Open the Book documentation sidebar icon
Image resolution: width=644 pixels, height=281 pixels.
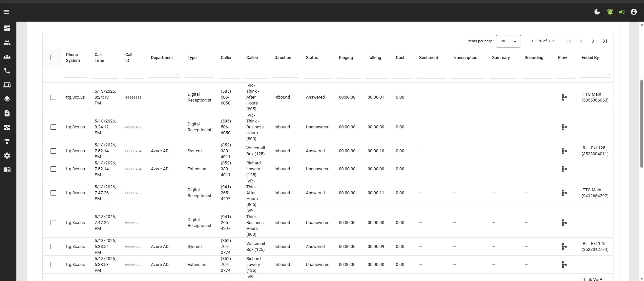point(7,170)
